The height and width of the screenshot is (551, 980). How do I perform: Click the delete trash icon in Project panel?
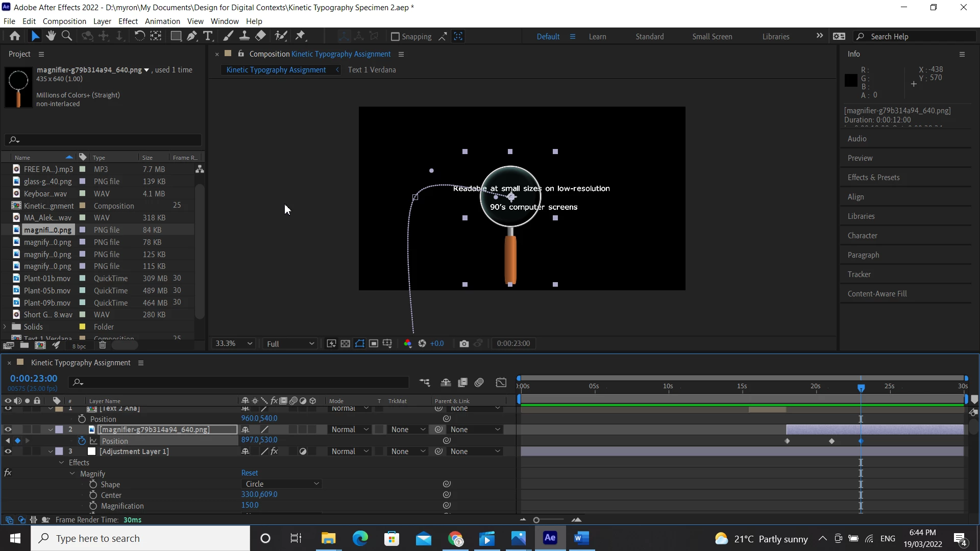[x=102, y=345]
